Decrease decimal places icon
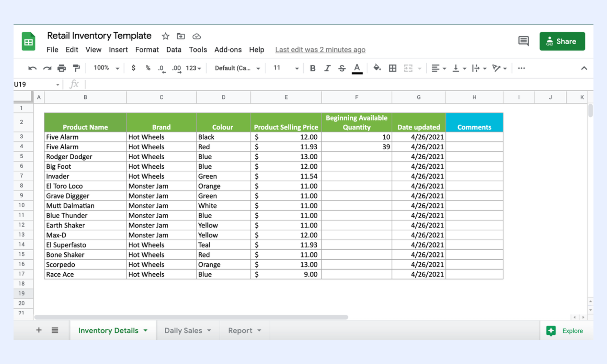 pyautogui.click(x=162, y=69)
